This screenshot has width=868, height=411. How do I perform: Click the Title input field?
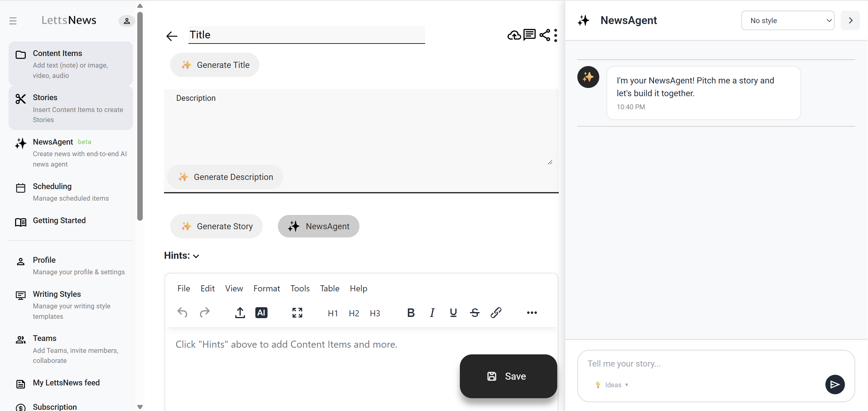306,35
